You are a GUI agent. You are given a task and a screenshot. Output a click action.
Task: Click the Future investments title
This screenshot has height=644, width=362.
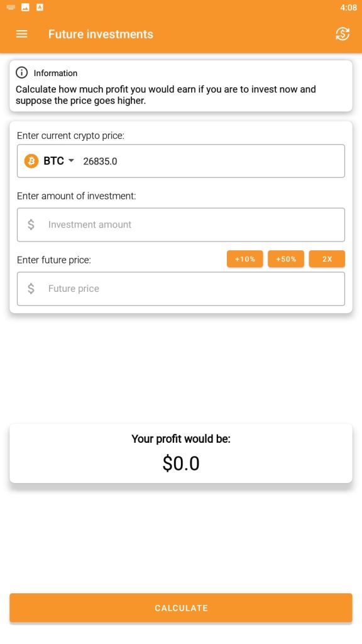(101, 34)
